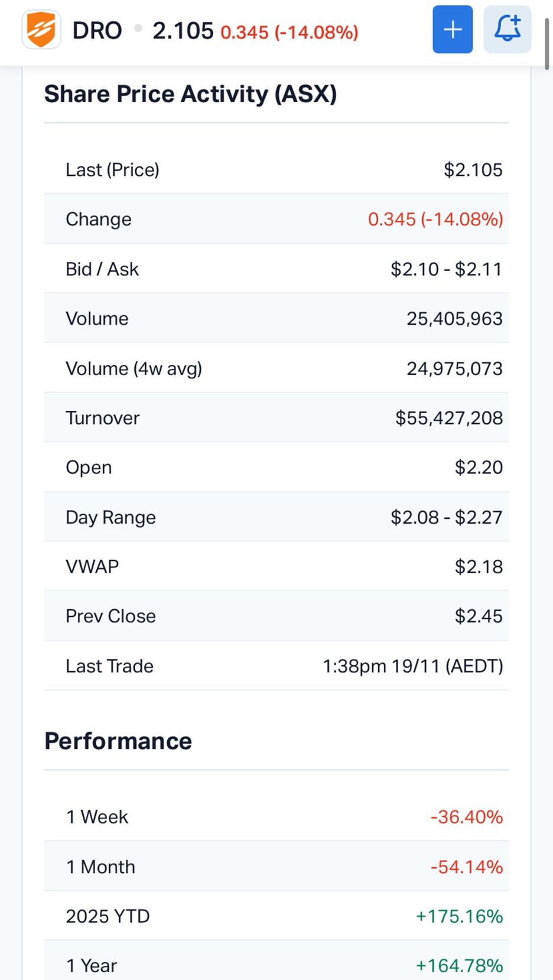Viewport: 553px width, 980px height.
Task: Select the Day Range row label
Action: click(110, 517)
